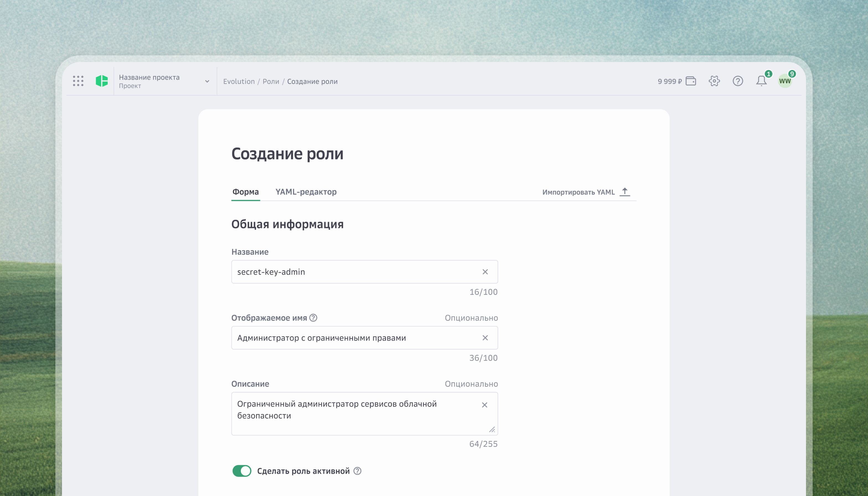Go to Роли breadcrumb

point(271,81)
